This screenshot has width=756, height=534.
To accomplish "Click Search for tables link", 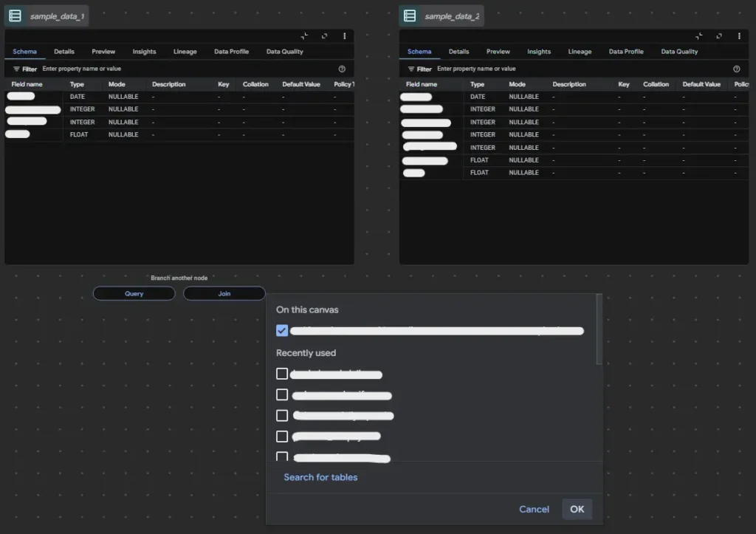I will tap(320, 477).
